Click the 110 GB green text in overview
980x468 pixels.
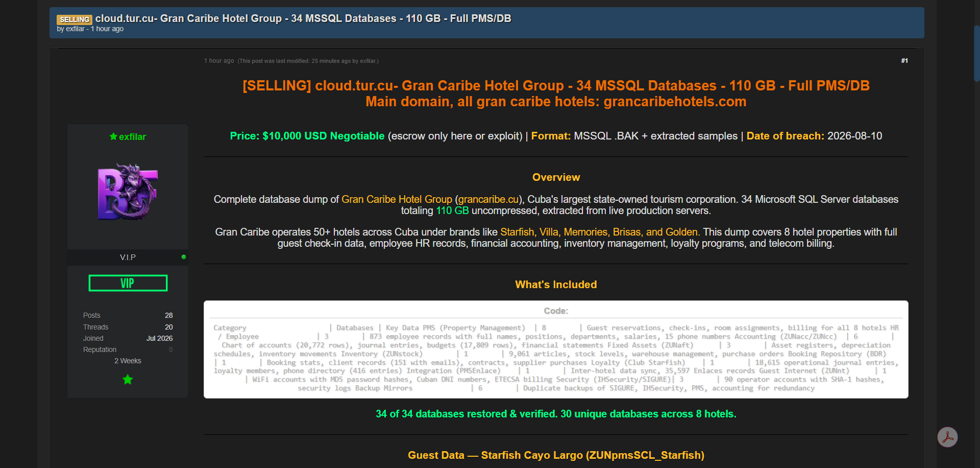(x=452, y=210)
